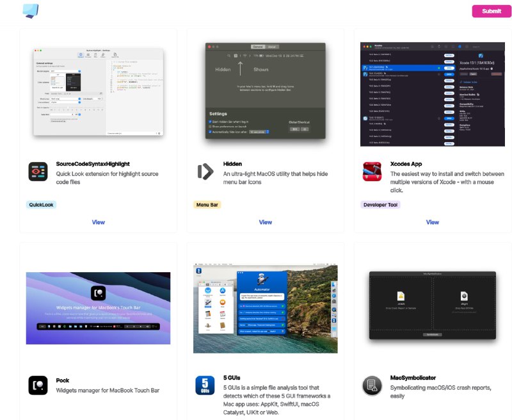Click the 5 GUIs blue app icon

[205, 385]
